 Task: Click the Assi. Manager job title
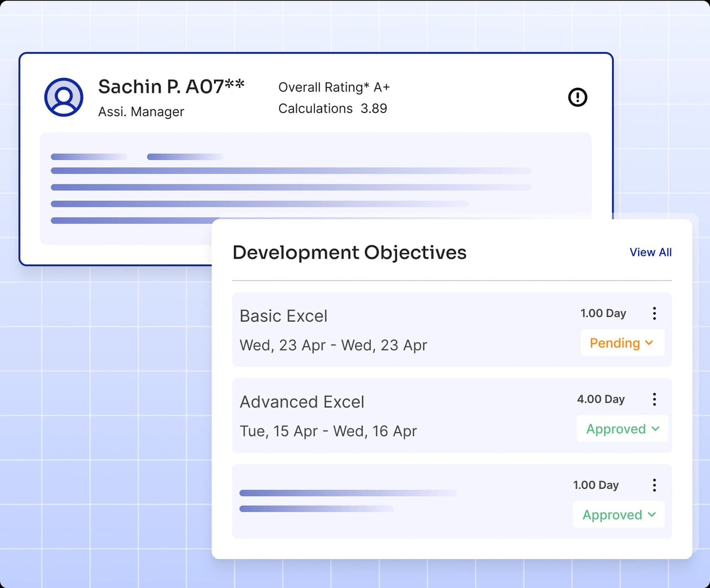141,111
